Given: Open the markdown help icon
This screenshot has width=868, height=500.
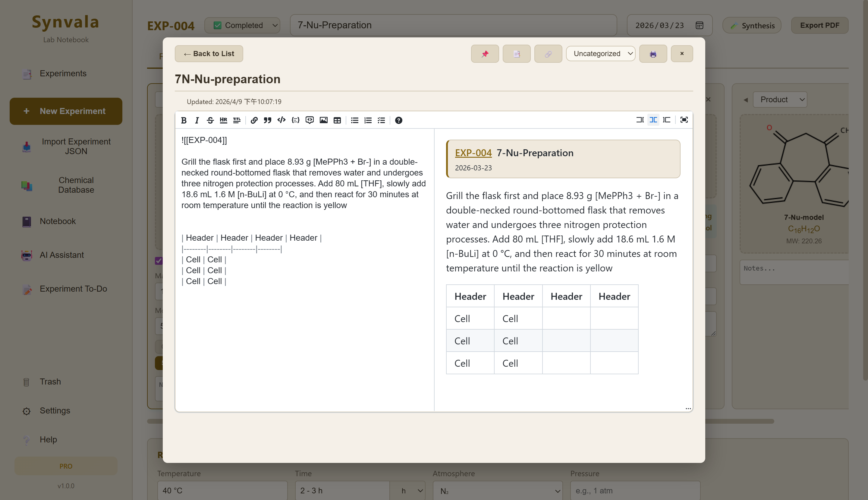Looking at the screenshot, I should coord(398,120).
